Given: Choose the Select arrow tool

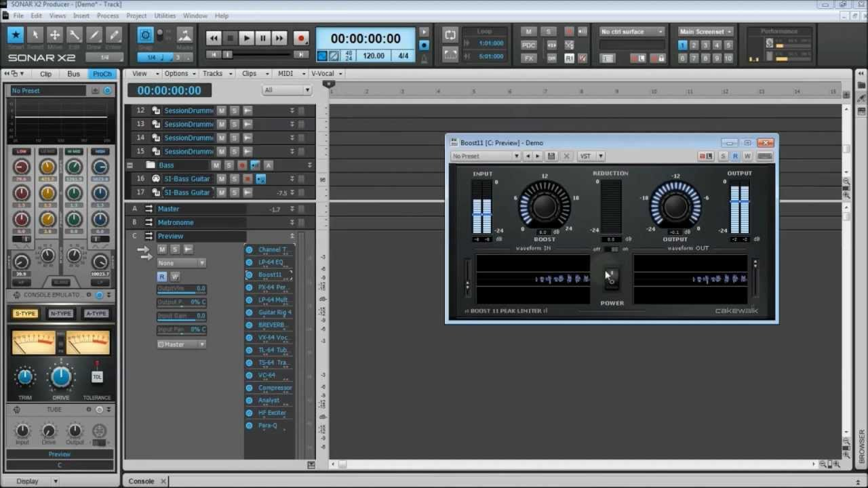Looking at the screenshot, I should coord(35,35).
